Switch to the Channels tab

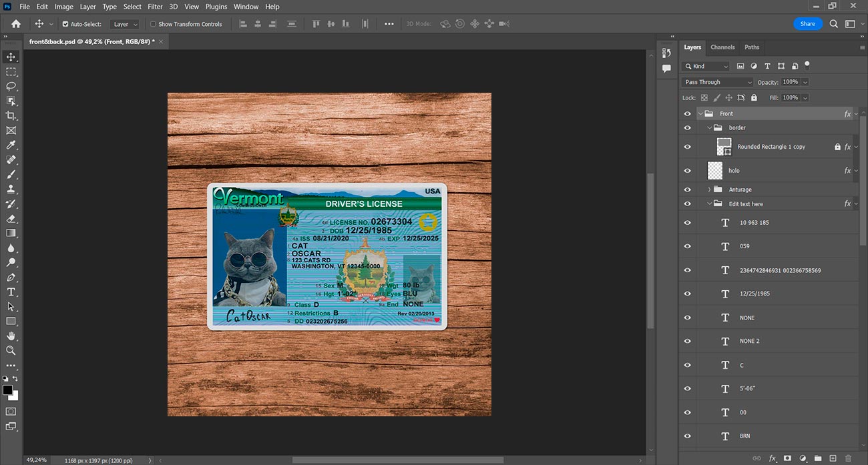click(722, 47)
